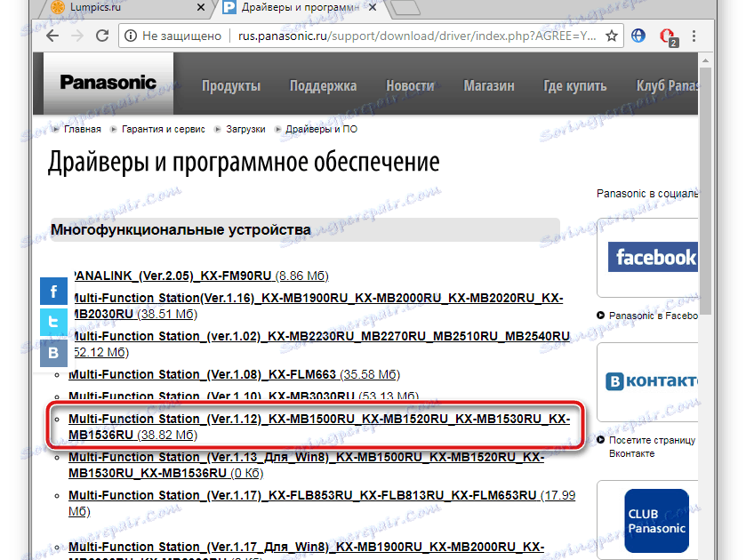Open site info icon next to Не защищено
746x560 pixels.
tap(131, 36)
